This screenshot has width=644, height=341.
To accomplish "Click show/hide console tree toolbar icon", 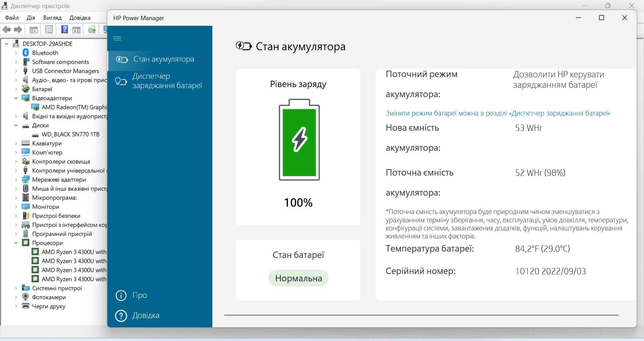I will coord(34,30).
